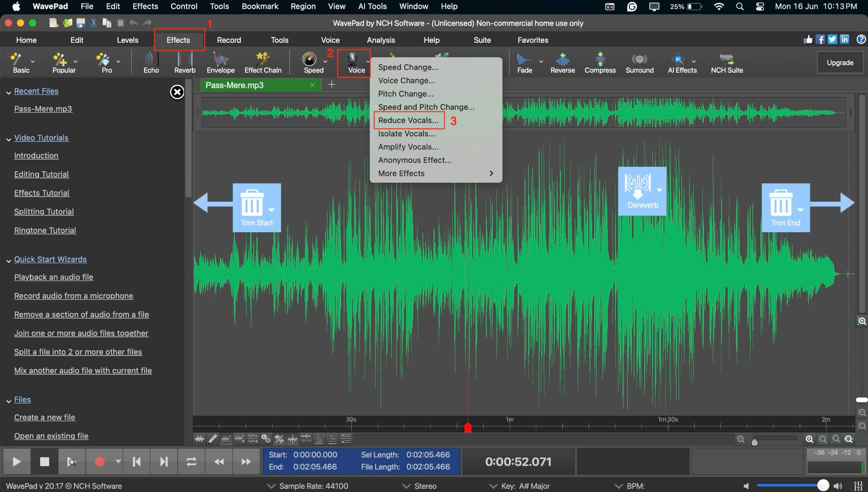Open Ringtone Tutorial link
The width and height of the screenshot is (868, 492).
coord(45,230)
